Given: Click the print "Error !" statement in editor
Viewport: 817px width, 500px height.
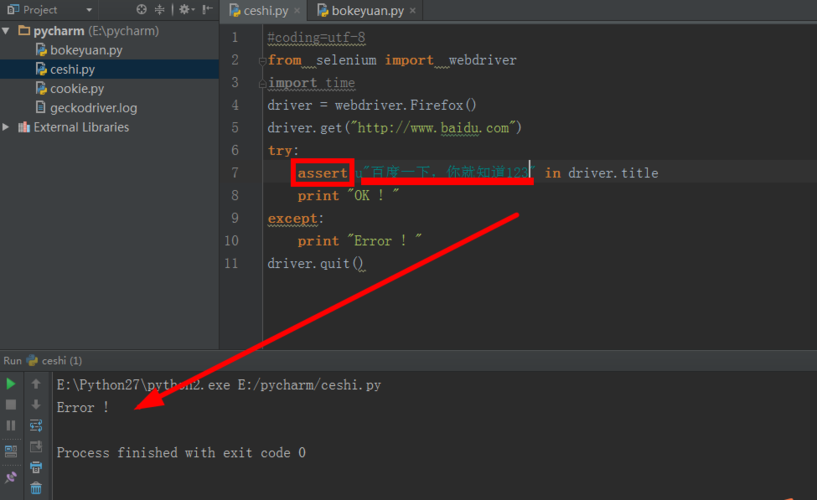Looking at the screenshot, I should point(360,241).
